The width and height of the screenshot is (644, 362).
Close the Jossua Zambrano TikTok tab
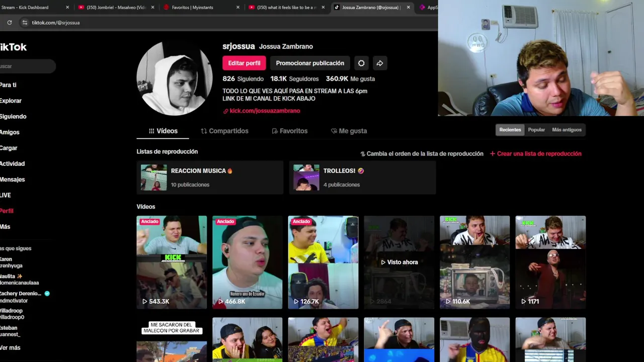(408, 8)
